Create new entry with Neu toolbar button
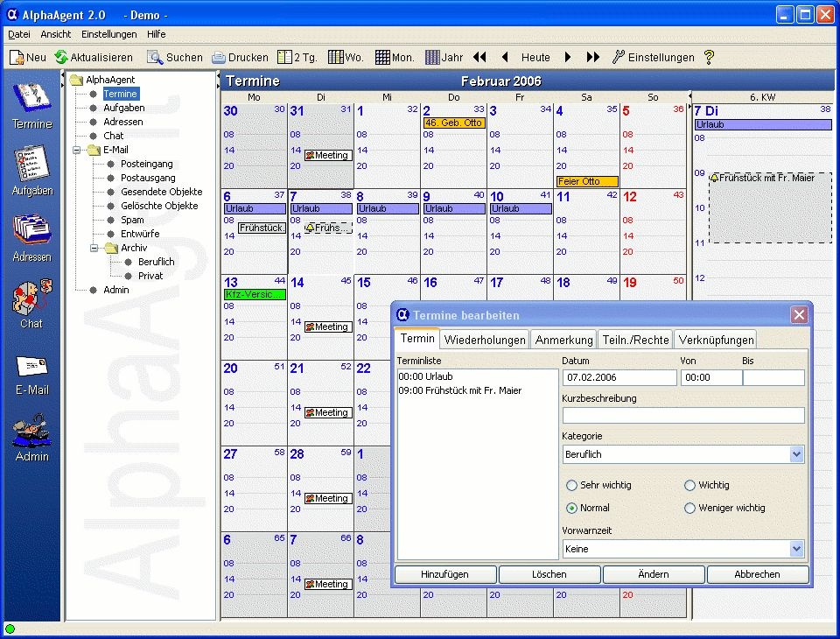The width and height of the screenshot is (840, 639). pos(28,58)
